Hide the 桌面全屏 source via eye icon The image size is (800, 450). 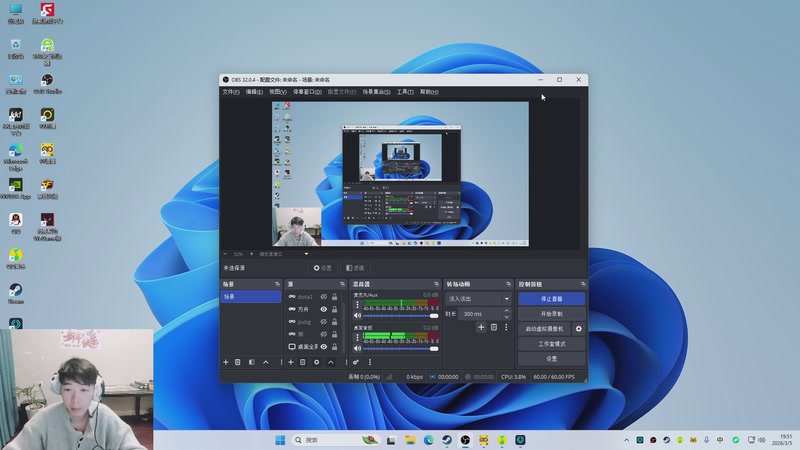coord(323,346)
